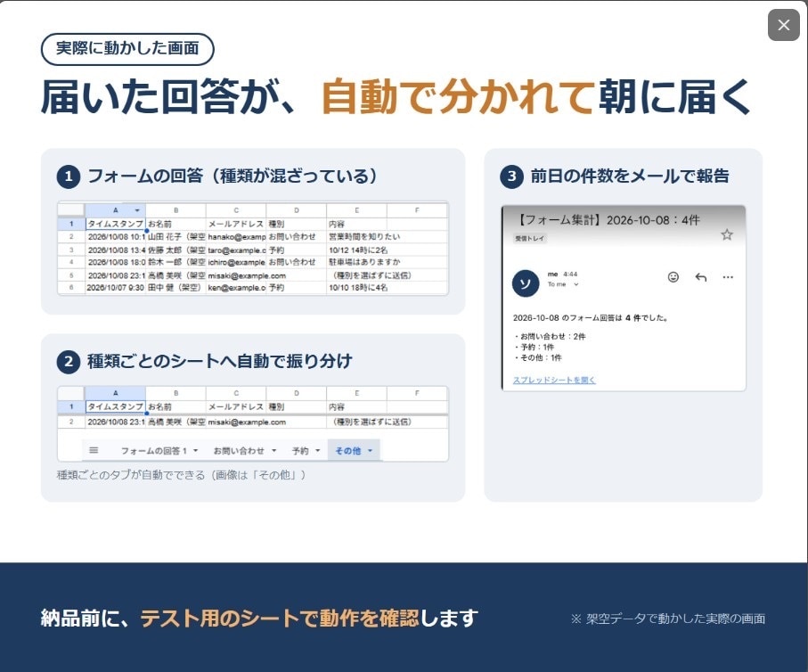
Task: Click cell 佐藤 太郎 in the responses sheet
Action: coord(175,250)
